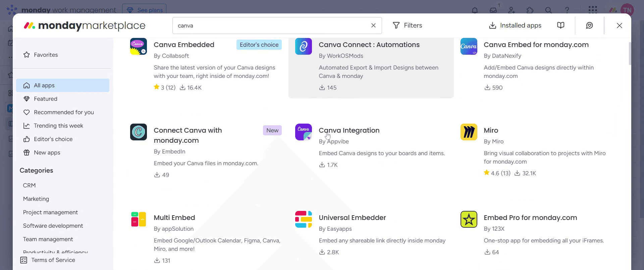Open the Team management category
This screenshot has width=644, height=270.
pos(48,239)
